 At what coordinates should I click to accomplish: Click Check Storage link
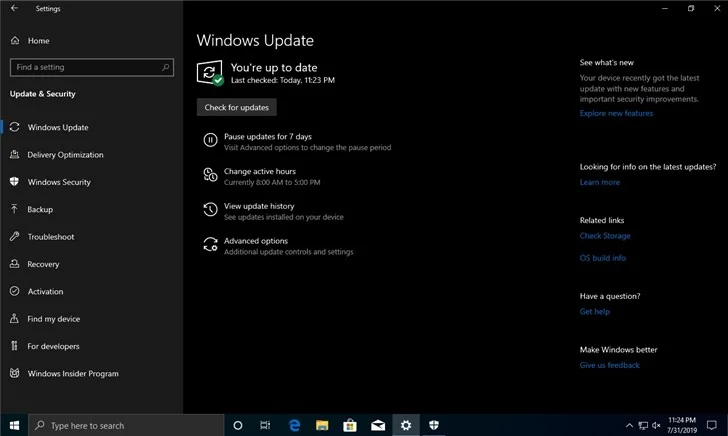(605, 235)
